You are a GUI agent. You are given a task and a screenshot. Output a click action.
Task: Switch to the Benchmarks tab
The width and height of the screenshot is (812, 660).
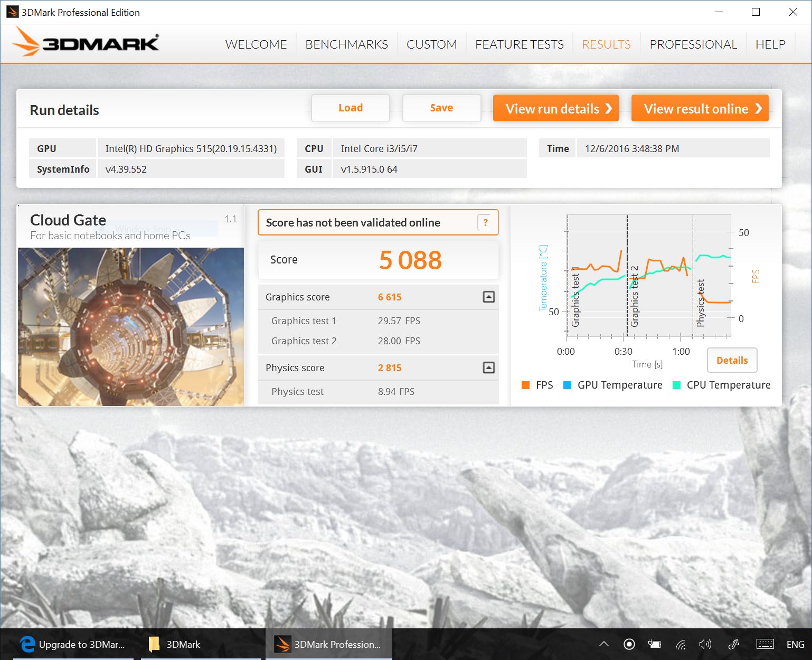point(346,44)
